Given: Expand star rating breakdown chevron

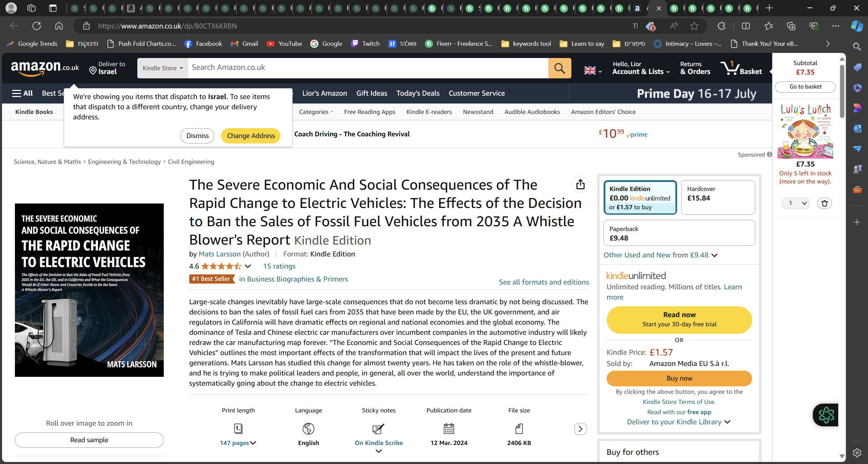Looking at the screenshot, I should 248,266.
